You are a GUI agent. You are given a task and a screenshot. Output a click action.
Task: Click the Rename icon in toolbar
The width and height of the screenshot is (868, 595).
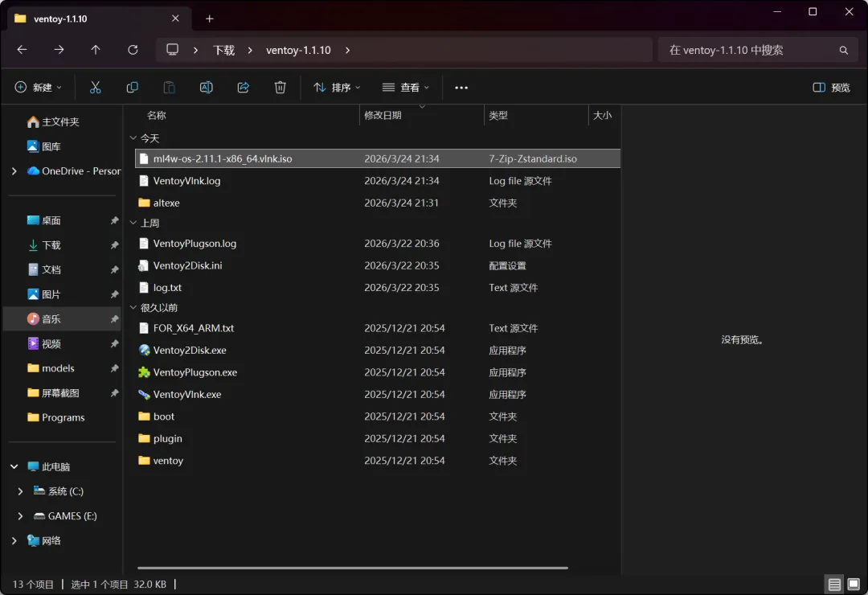pos(206,88)
